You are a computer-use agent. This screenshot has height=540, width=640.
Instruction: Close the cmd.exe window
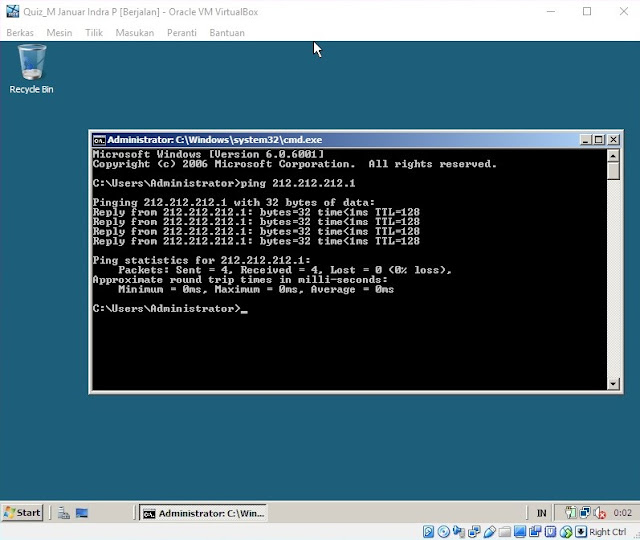[x=613, y=140]
